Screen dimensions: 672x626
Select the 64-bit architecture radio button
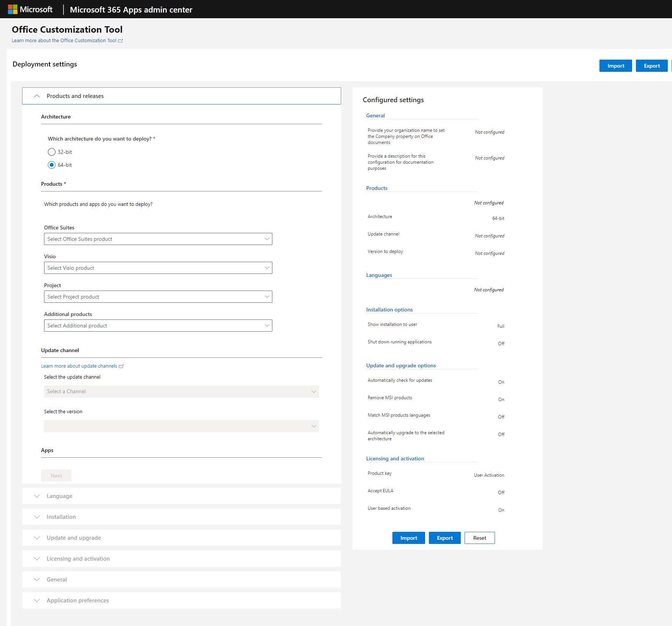click(x=52, y=165)
